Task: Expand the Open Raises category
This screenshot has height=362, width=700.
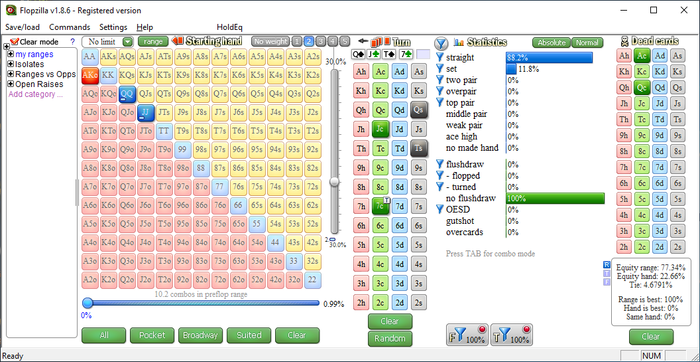Action: [11, 84]
